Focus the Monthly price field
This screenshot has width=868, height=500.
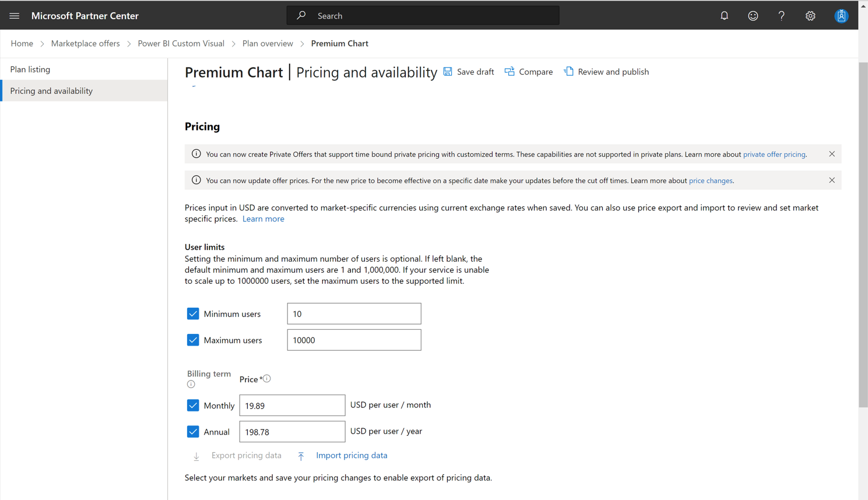point(292,405)
